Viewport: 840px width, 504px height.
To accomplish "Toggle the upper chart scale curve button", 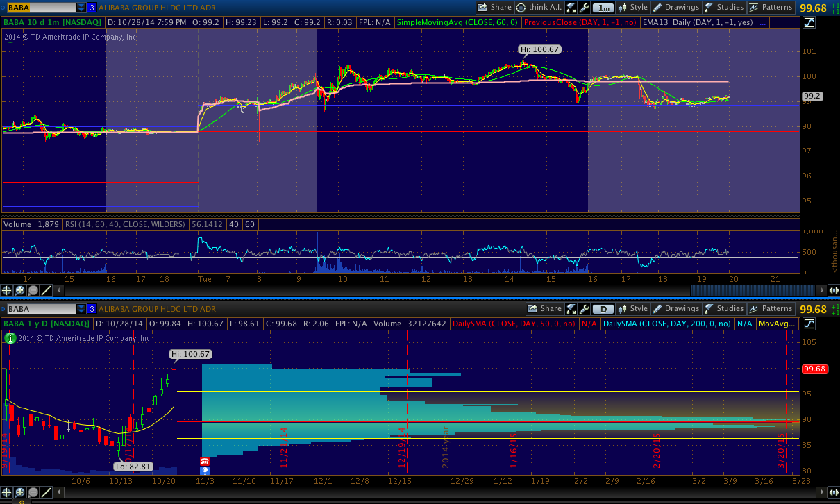I will (809, 22).
